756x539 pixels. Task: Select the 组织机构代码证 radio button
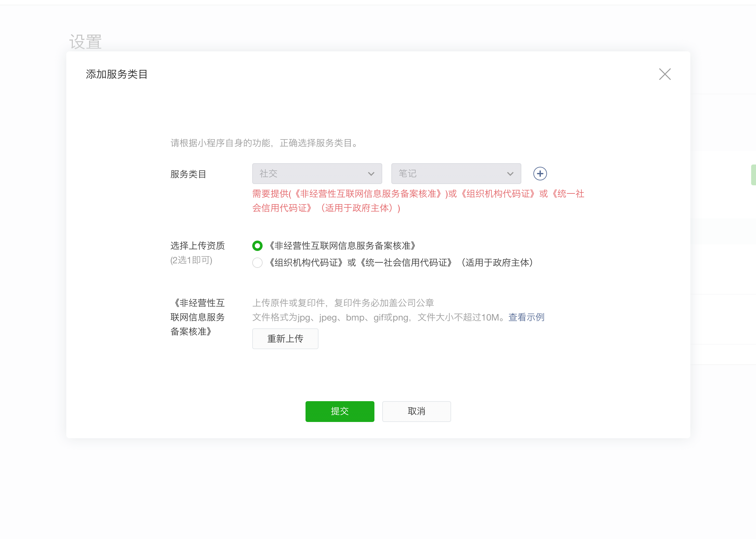257,263
